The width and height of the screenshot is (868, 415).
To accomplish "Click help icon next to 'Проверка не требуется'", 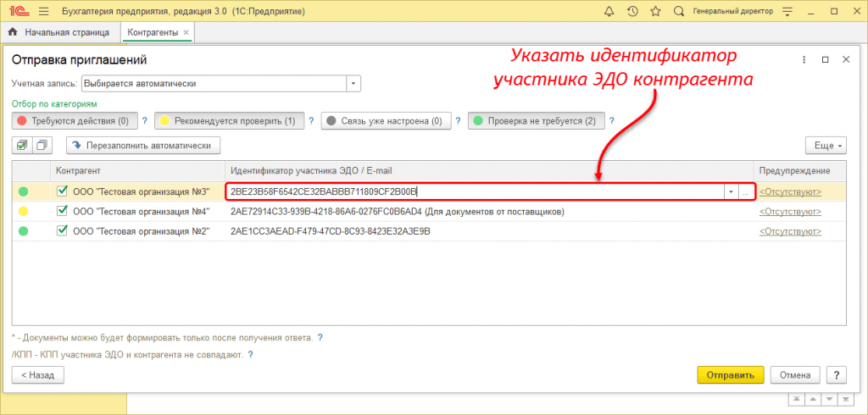I will click(613, 121).
